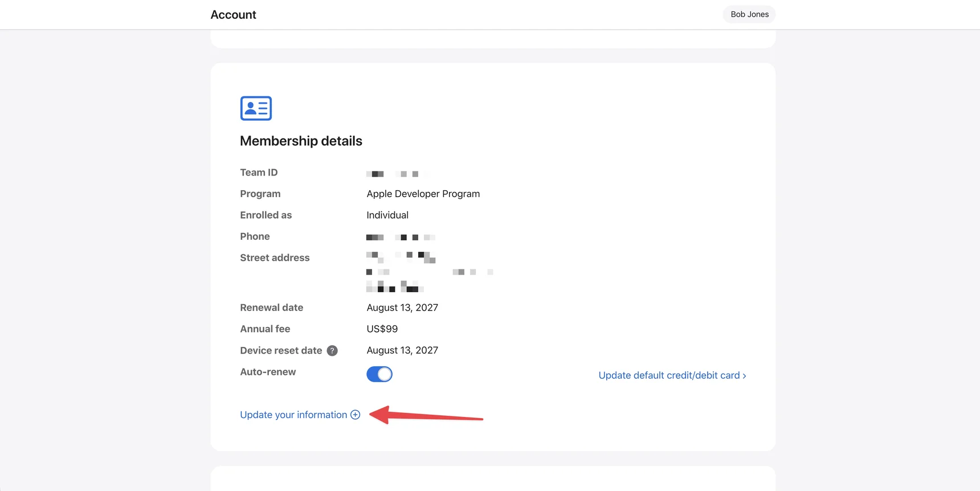
Task: Click the Renewal date label
Action: click(271, 308)
